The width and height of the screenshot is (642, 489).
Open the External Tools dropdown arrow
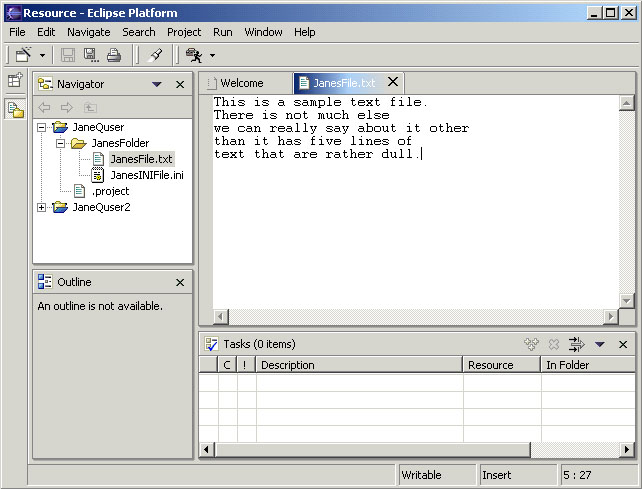212,55
